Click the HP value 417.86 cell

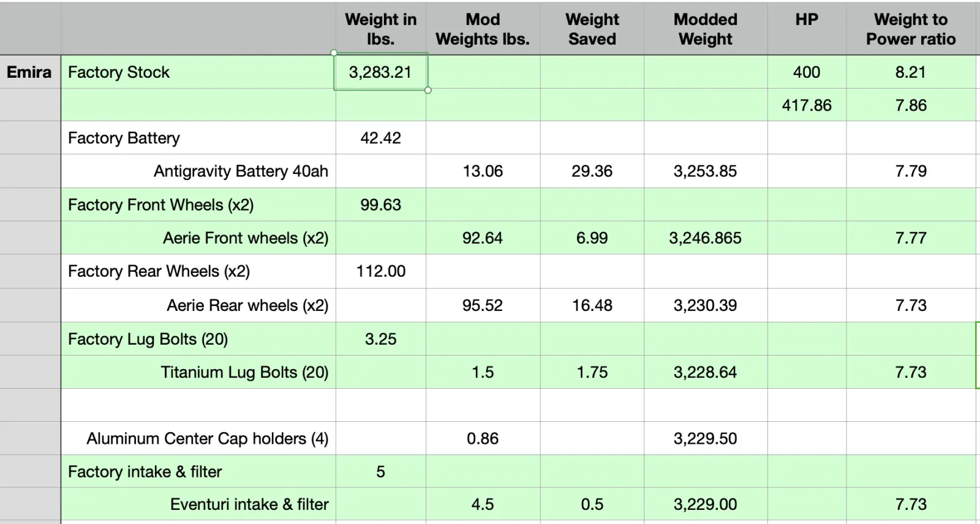click(806, 105)
